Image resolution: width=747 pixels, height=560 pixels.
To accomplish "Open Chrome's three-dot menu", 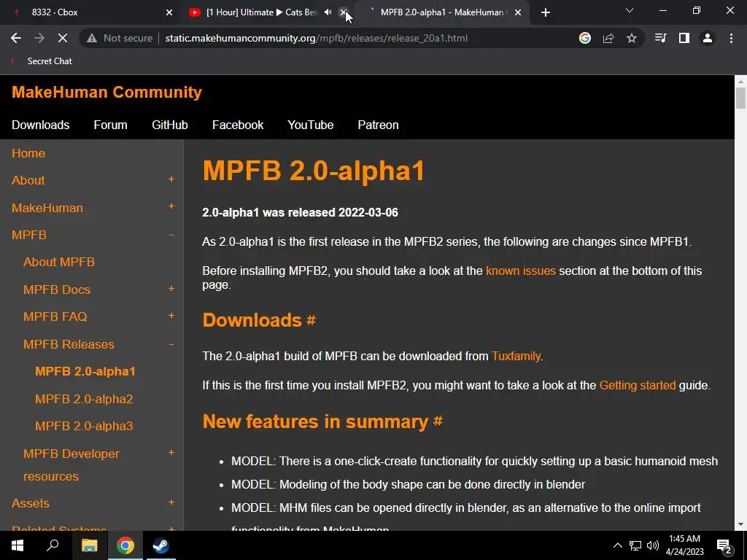I will pyautogui.click(x=731, y=38).
